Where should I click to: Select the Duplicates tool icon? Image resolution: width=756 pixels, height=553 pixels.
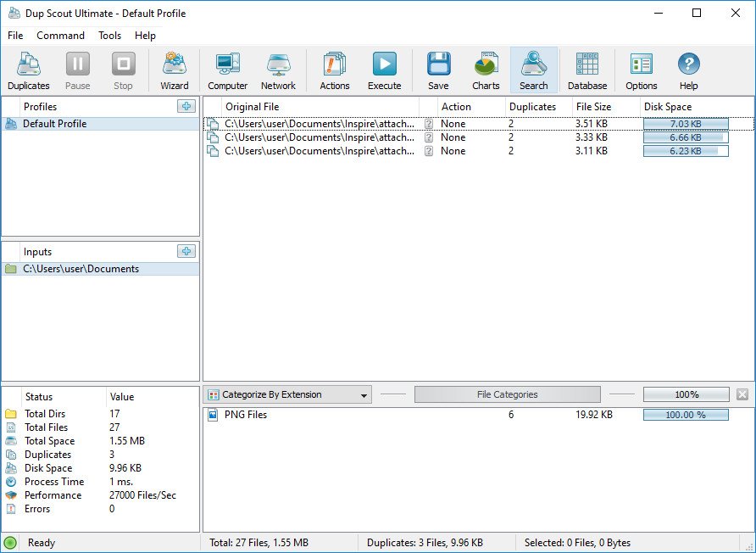(x=28, y=70)
